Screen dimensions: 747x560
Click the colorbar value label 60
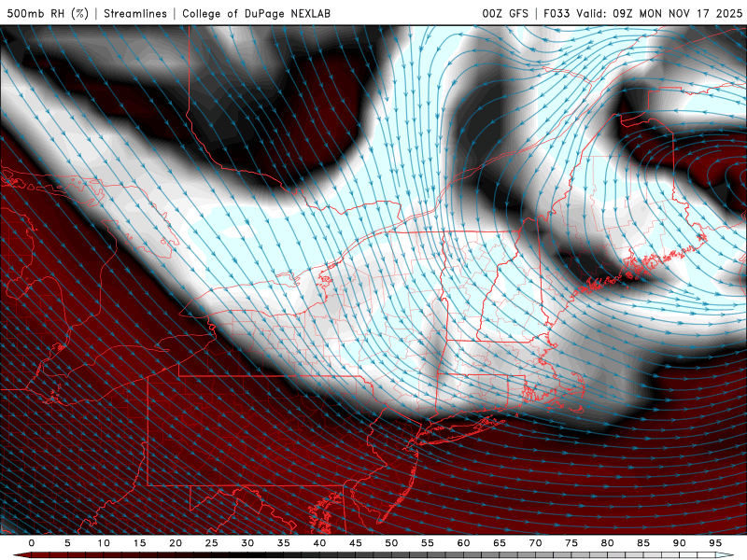463,543
